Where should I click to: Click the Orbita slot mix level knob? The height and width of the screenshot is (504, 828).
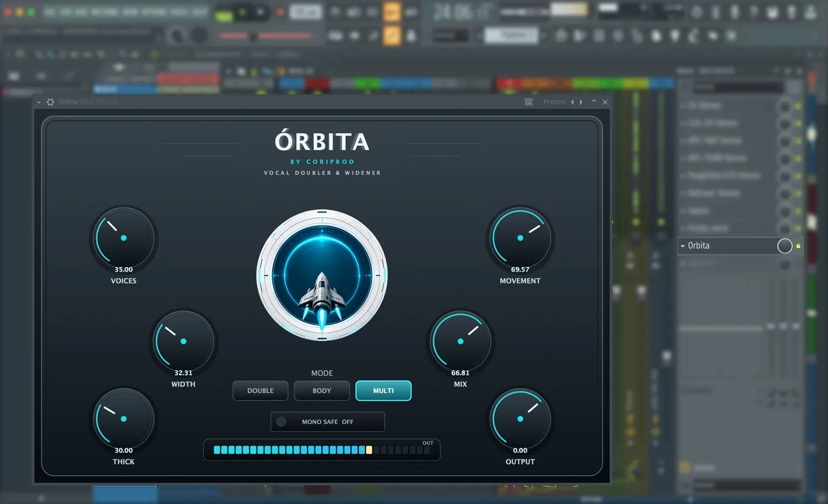784,246
